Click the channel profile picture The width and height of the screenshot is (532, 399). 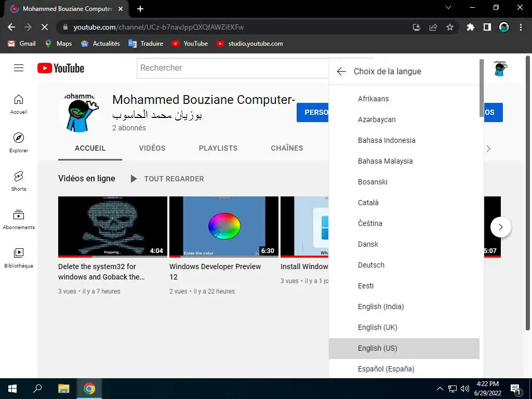tap(79, 113)
